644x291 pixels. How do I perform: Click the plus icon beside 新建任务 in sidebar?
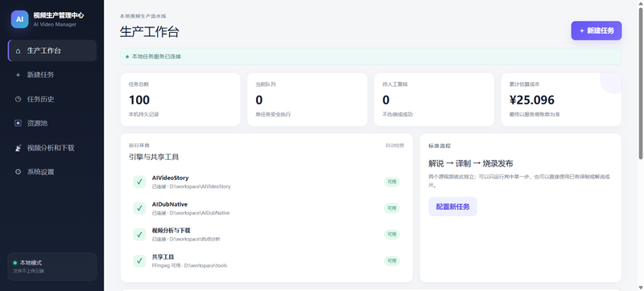18,75
